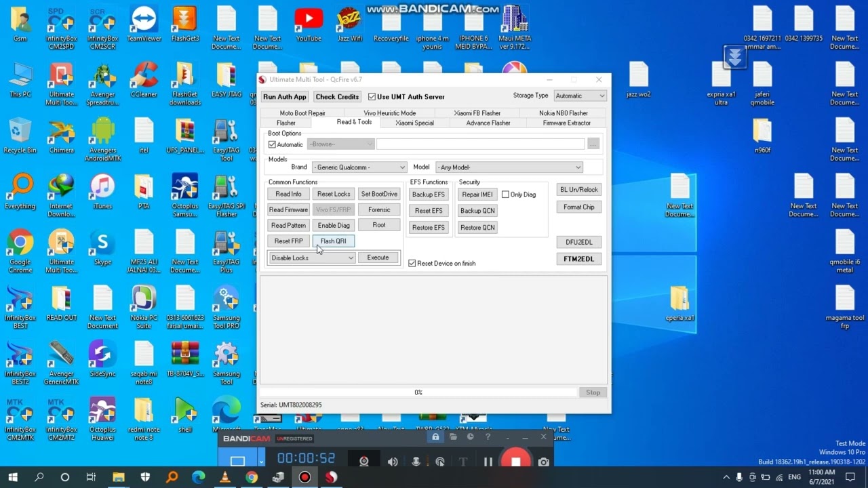Image resolution: width=868 pixels, height=488 pixels.
Task: Click the Check Credits button
Action: point(337,97)
